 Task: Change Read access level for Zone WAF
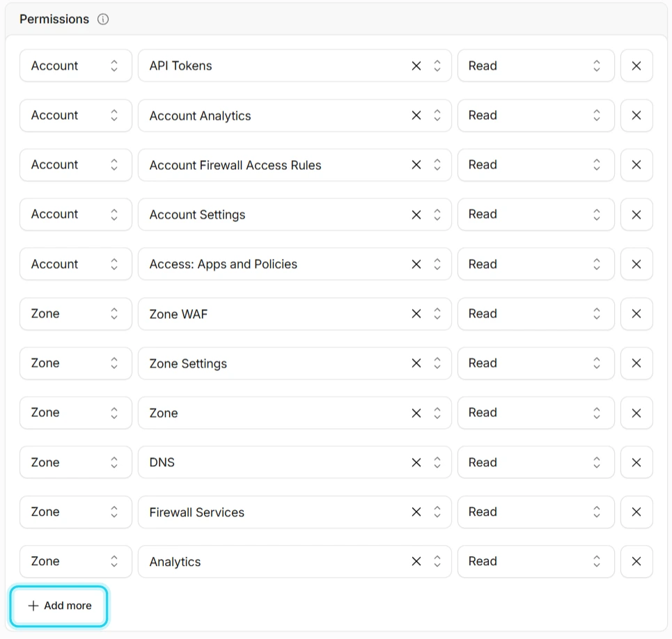tap(536, 313)
